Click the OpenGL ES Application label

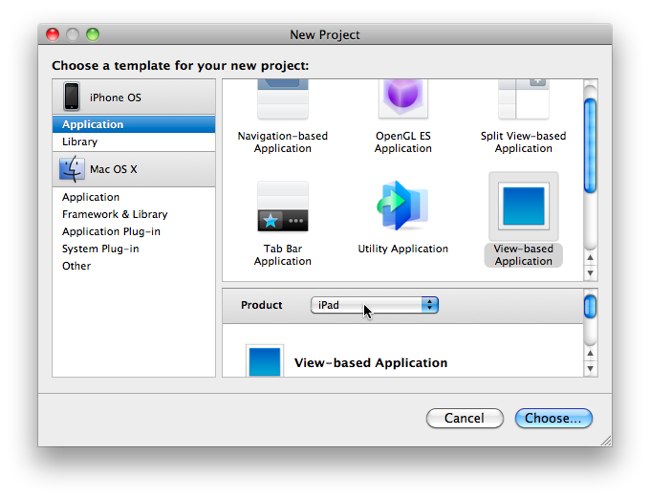point(403,142)
